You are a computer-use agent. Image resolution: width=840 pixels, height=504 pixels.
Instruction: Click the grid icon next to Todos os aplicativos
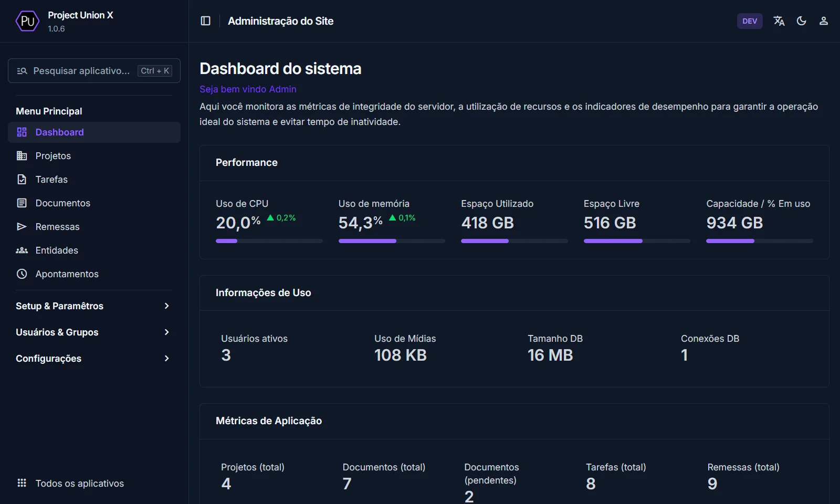[22, 483]
